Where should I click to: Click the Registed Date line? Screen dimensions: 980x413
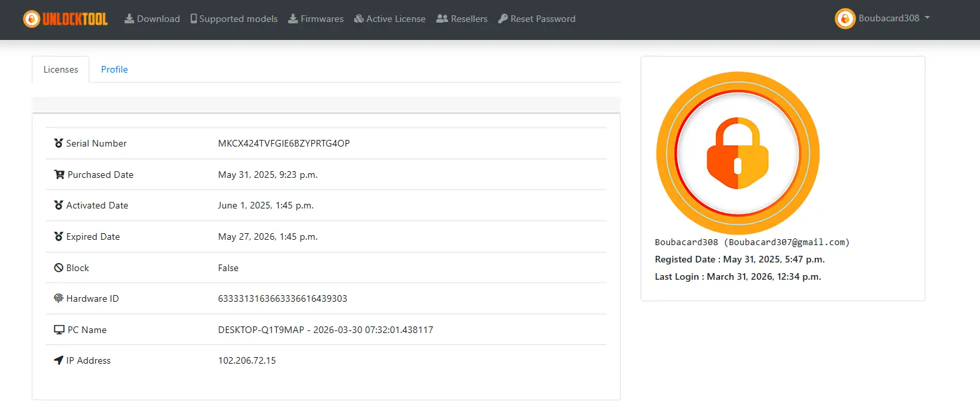coord(740,259)
